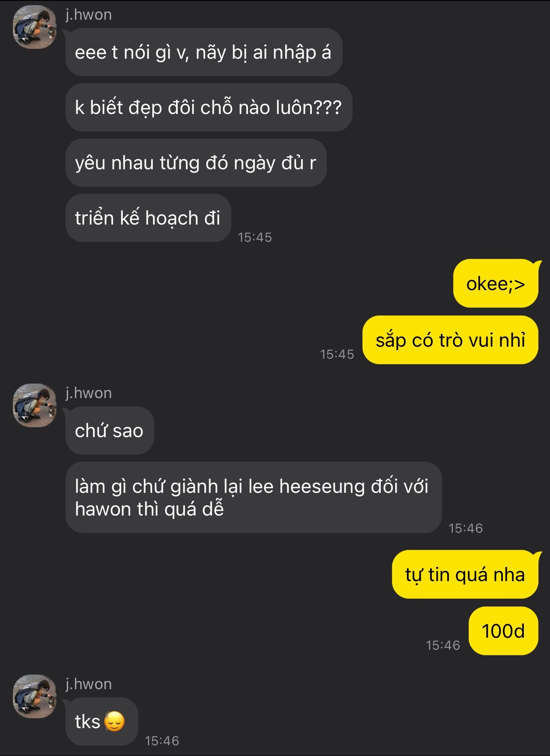Select the sleepy emoji in 'tks' message
The height and width of the screenshot is (756, 550).
point(114,721)
